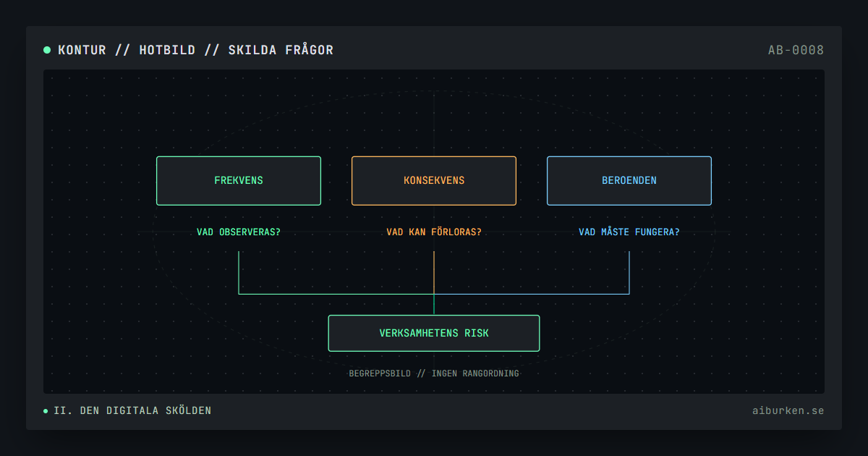Screen dimensions: 868x456
Task: Click the BEROENDEN box
Action: tap(629, 181)
